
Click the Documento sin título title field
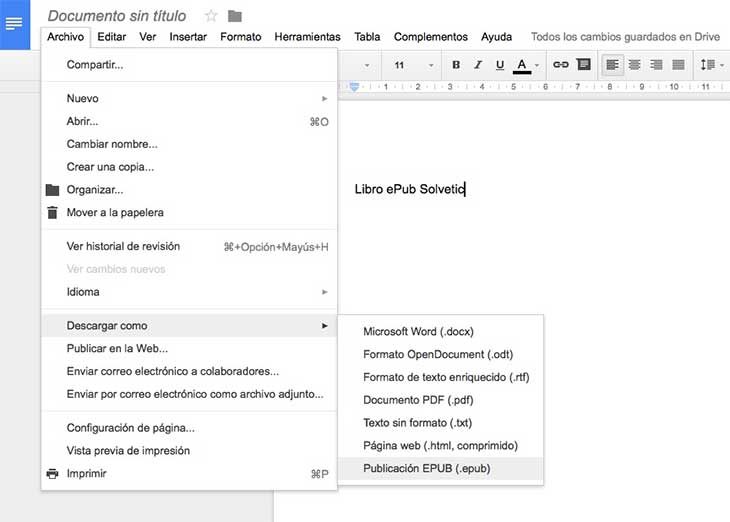point(117,16)
